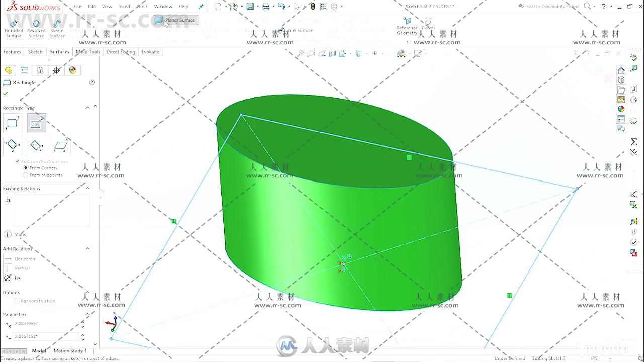
Task: Select 3 Point Corner Rectangle type
Action: coord(12,145)
